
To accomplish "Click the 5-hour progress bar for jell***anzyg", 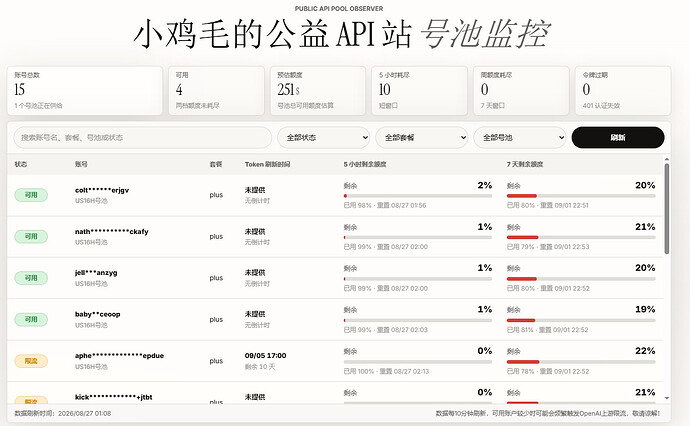I will coord(418,279).
